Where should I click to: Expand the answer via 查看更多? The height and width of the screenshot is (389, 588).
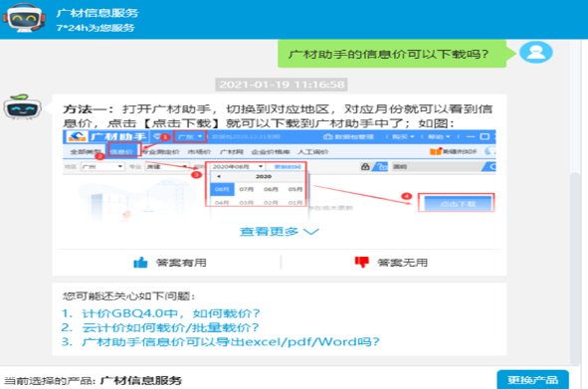(279, 232)
